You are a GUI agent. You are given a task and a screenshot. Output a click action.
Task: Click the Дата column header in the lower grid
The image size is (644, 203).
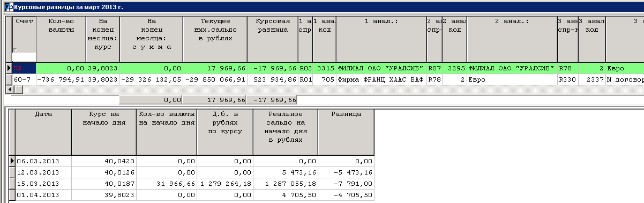tap(43, 132)
